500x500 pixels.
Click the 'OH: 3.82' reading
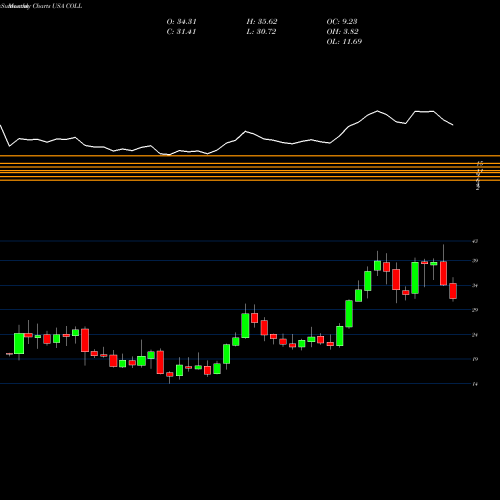[x=342, y=32]
